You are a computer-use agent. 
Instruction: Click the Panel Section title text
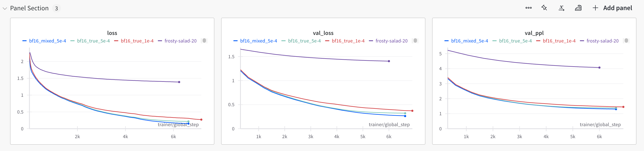coord(29,8)
